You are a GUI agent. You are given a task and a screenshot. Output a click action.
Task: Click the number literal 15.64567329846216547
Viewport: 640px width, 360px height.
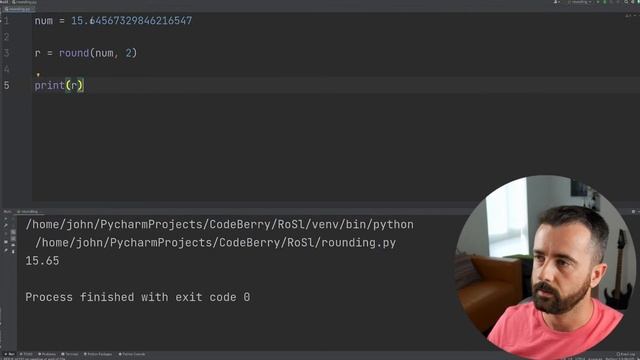click(x=131, y=21)
